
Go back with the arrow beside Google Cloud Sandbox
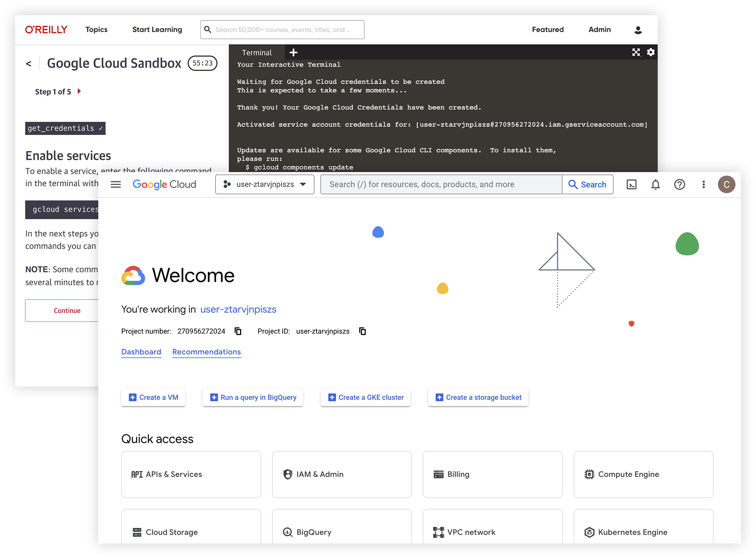[29, 64]
